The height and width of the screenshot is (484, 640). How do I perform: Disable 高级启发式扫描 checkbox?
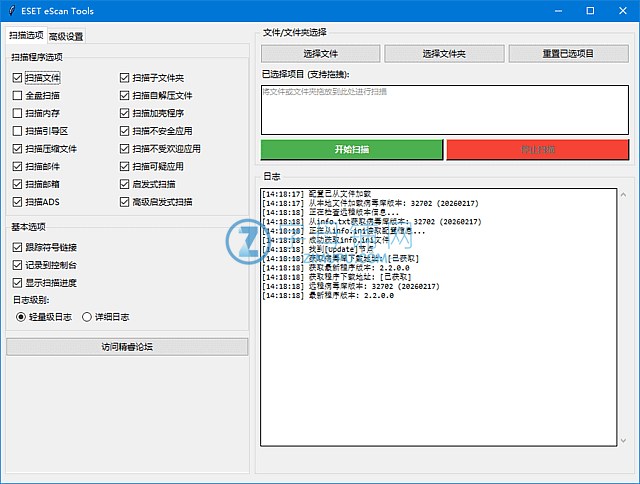(x=125, y=202)
